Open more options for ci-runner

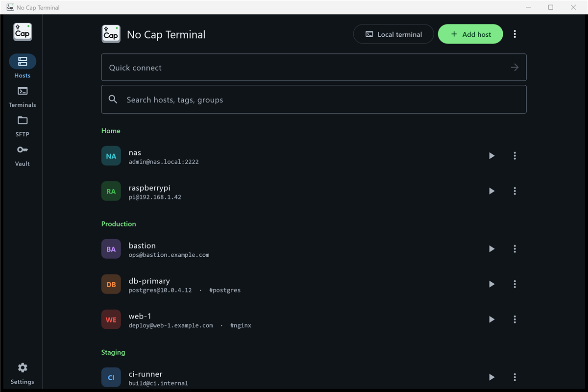coord(514,377)
